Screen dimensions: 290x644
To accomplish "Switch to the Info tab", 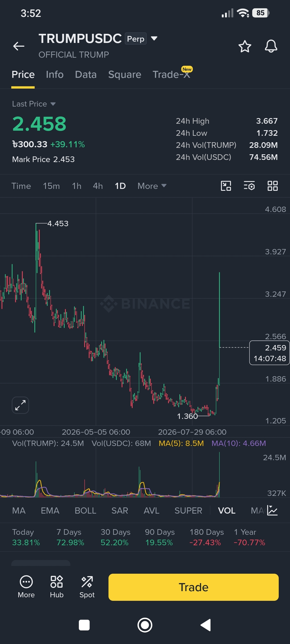I will click(55, 75).
